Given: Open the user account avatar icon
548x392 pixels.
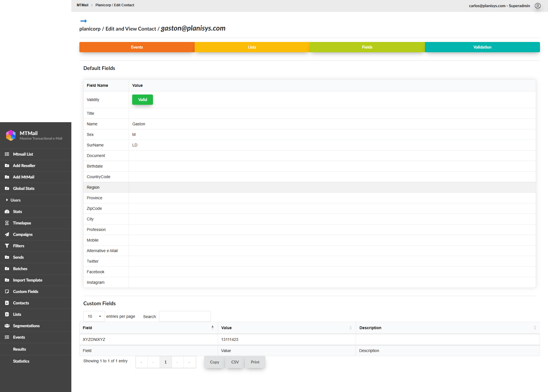Looking at the screenshot, I should pos(538,6).
